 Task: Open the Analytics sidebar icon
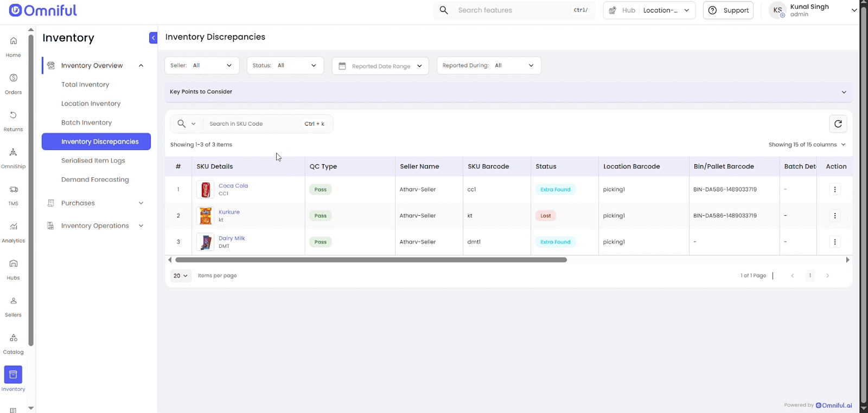13,231
